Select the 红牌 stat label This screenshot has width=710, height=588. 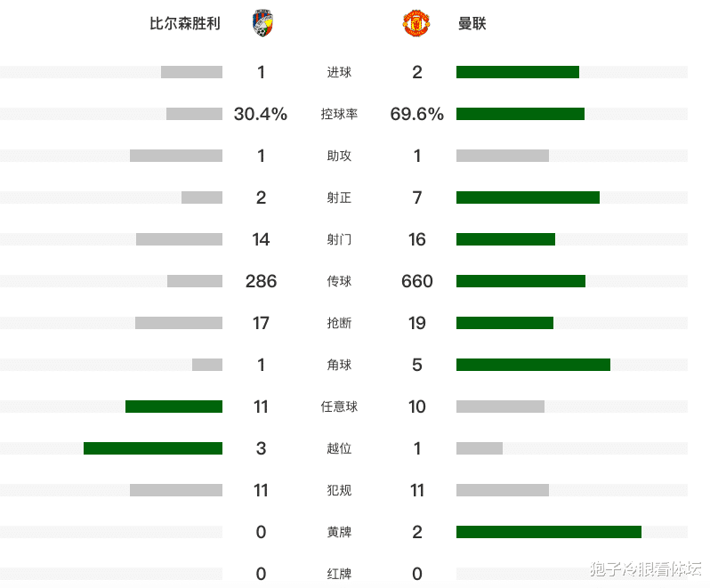pos(339,574)
